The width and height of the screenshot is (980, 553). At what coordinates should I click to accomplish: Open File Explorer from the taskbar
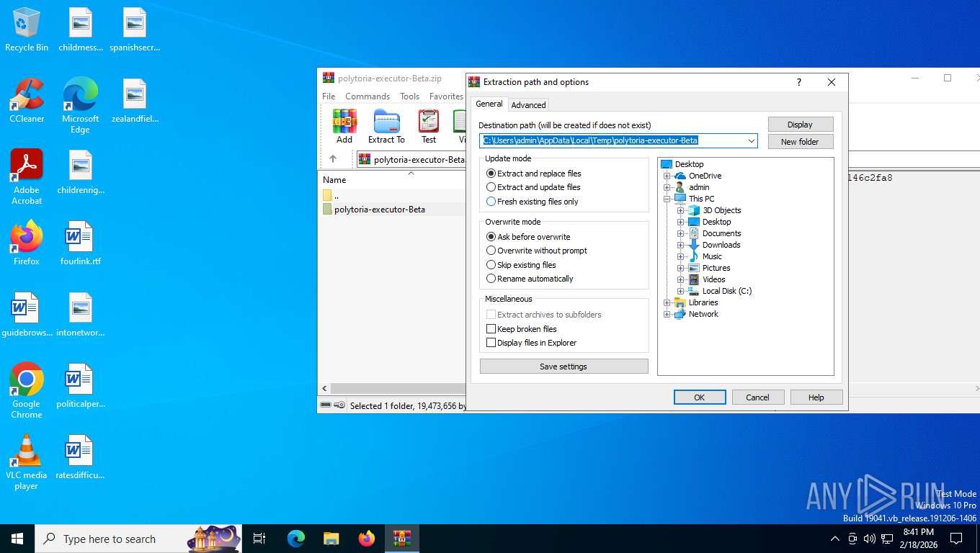coord(331,539)
